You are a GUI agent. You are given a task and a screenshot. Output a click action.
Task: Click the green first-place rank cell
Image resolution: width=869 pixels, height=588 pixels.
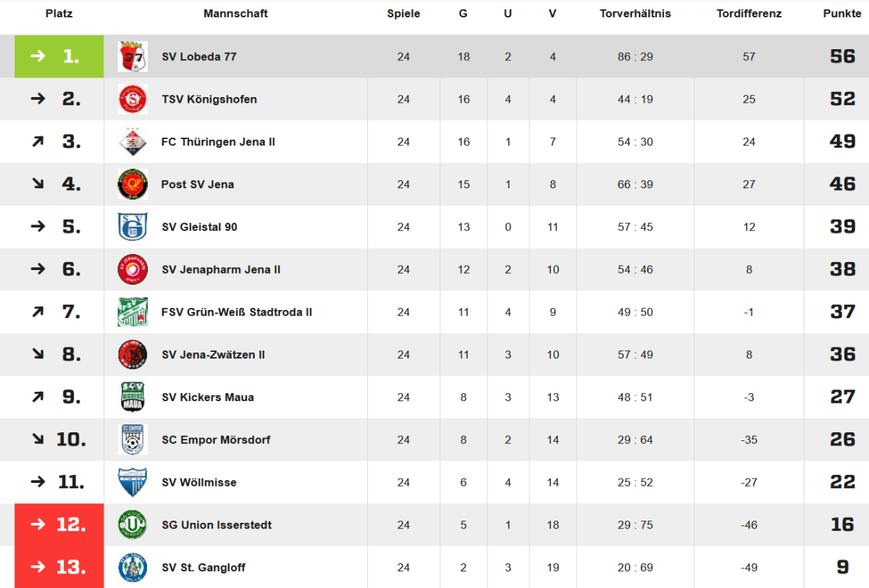(x=59, y=56)
